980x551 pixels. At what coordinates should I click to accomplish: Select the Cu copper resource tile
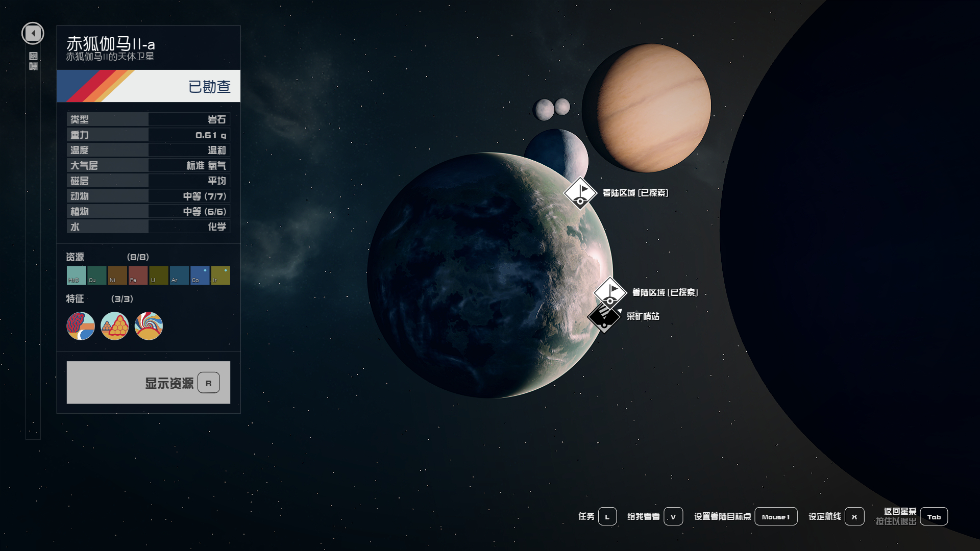click(x=97, y=275)
